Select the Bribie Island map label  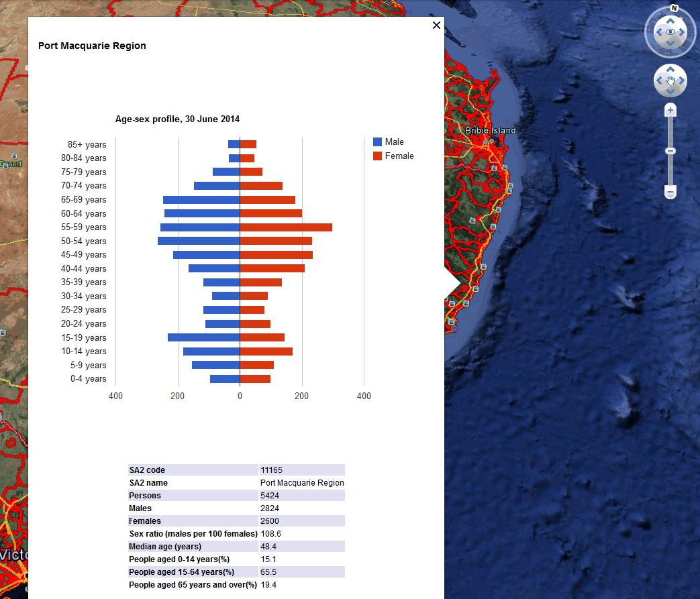click(491, 131)
